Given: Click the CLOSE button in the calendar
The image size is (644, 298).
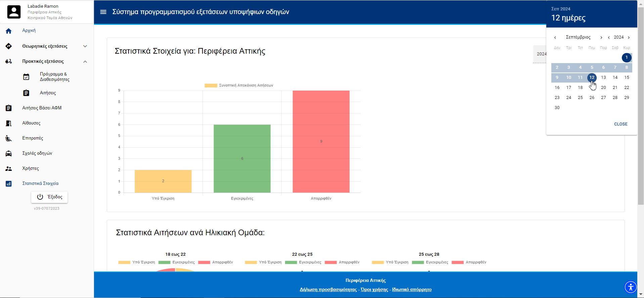Looking at the screenshot, I should [x=620, y=124].
